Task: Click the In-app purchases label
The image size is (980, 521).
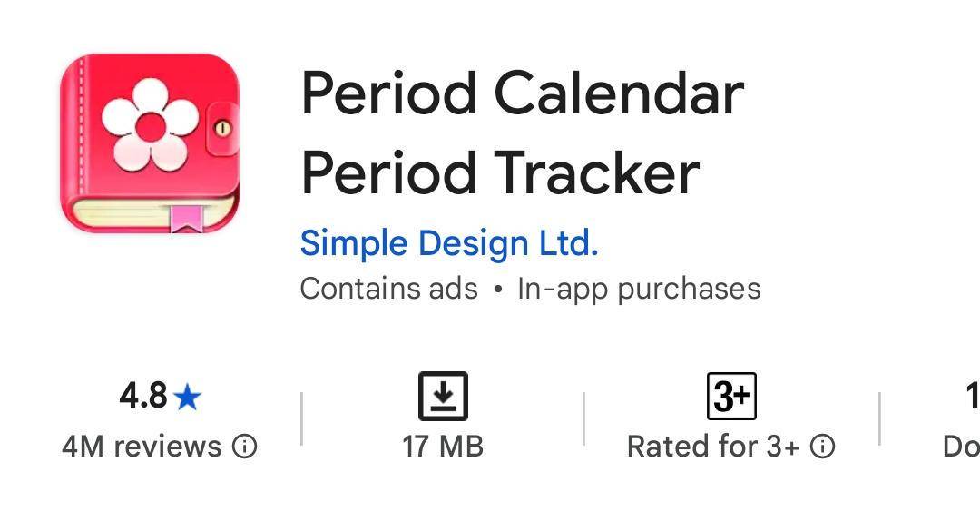Action: tap(640, 290)
